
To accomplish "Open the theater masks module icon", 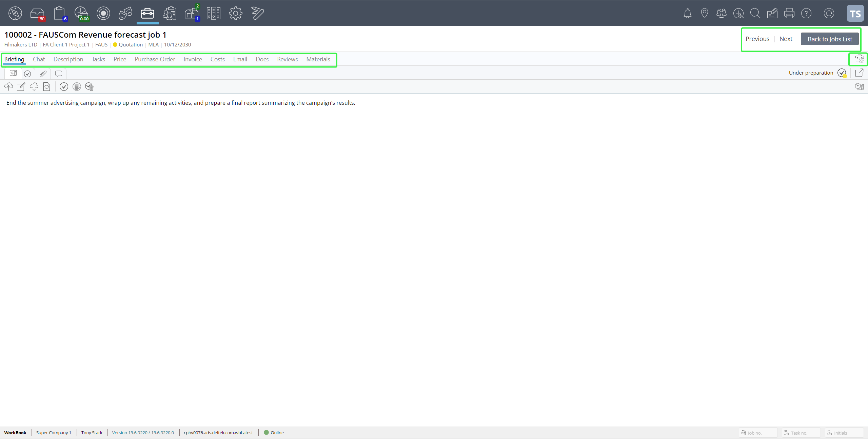I will click(x=125, y=13).
